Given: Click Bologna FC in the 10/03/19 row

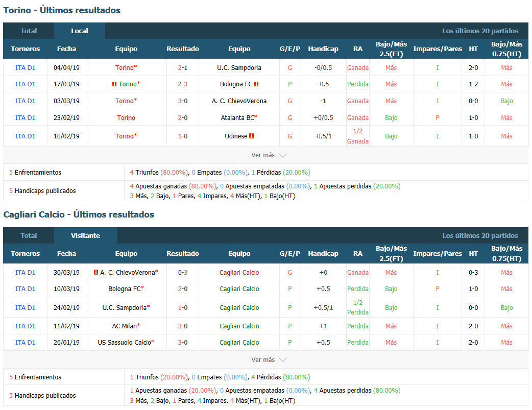Looking at the screenshot, I should click(x=125, y=289).
